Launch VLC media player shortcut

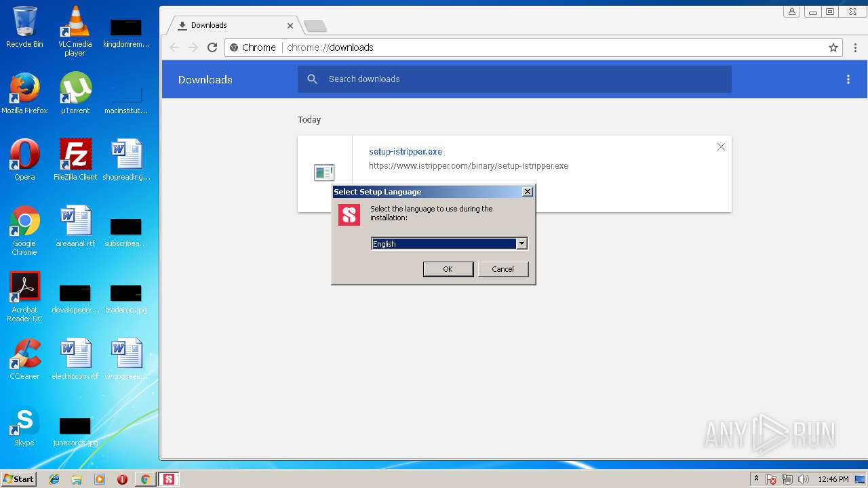tap(75, 31)
